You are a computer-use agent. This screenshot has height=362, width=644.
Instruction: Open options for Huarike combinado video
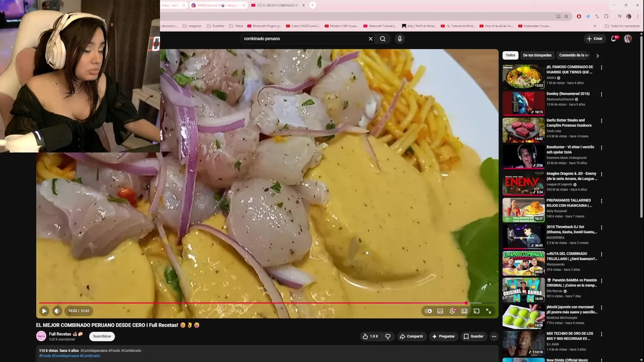pyautogui.click(x=601, y=67)
